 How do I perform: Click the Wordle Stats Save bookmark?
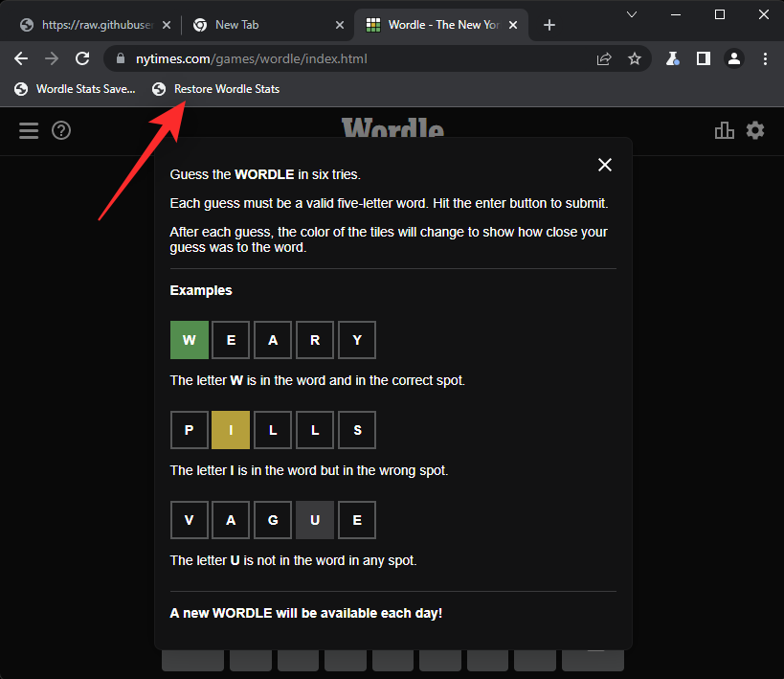point(75,89)
